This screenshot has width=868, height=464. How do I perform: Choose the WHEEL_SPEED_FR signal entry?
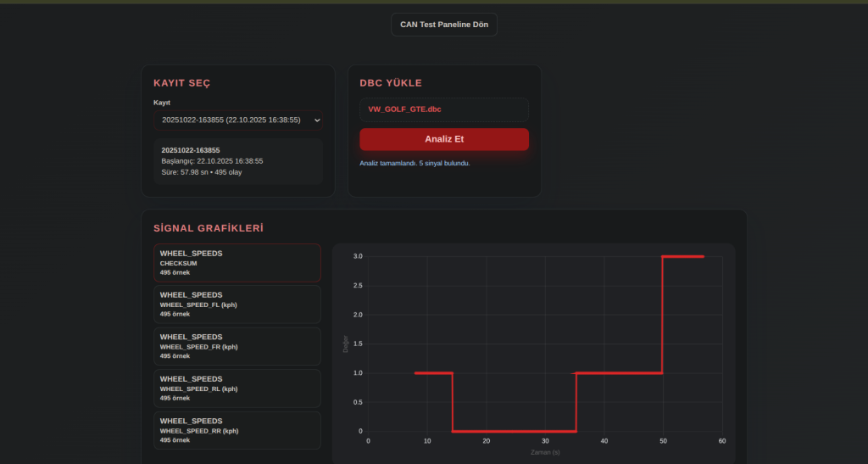click(237, 346)
